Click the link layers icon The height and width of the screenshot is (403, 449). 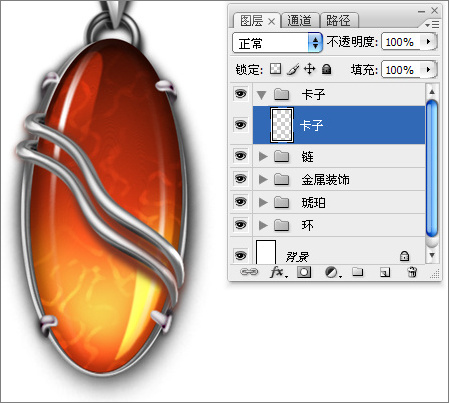pos(249,272)
